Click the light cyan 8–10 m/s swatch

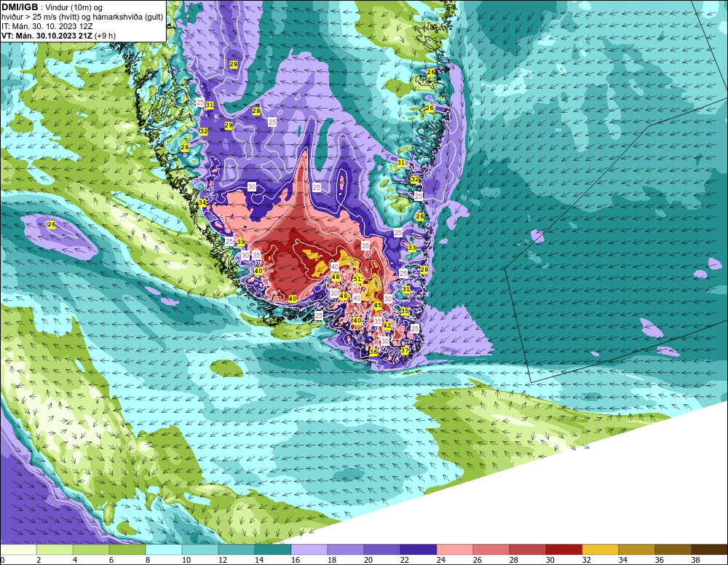click(164, 550)
